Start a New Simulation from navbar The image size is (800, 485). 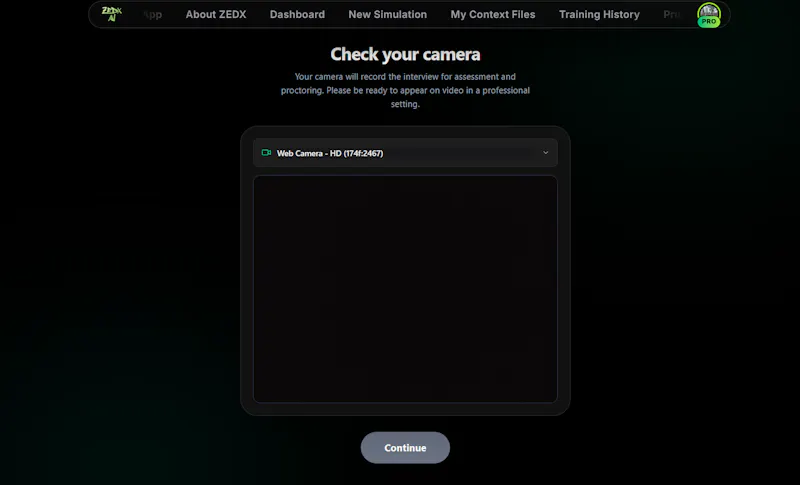coord(388,14)
